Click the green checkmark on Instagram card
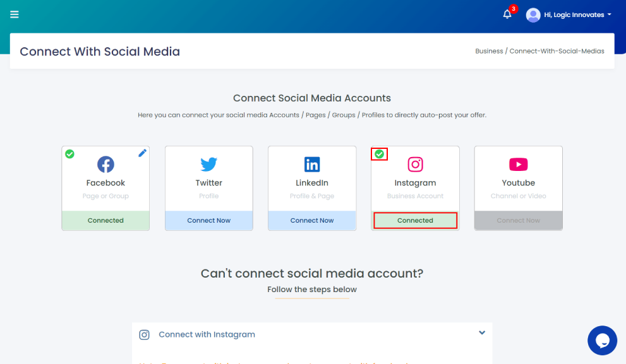This screenshot has width=626, height=364. tap(379, 154)
